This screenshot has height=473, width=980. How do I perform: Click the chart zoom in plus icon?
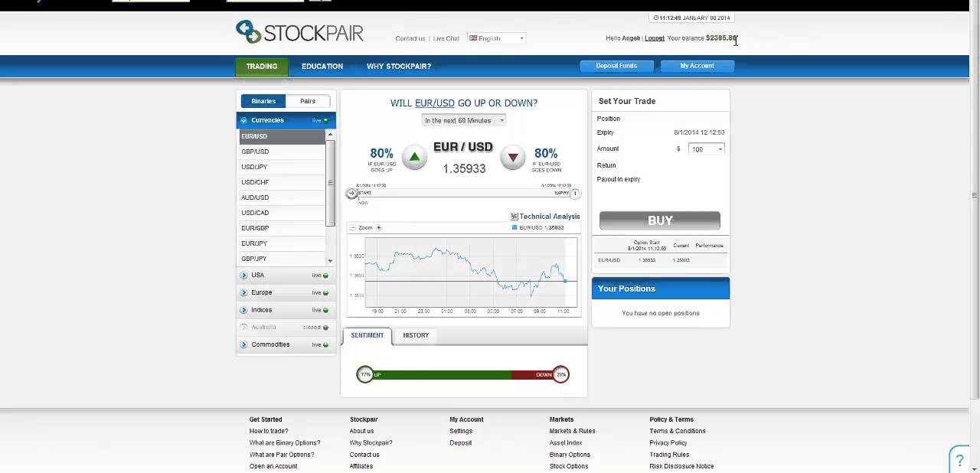tap(379, 227)
